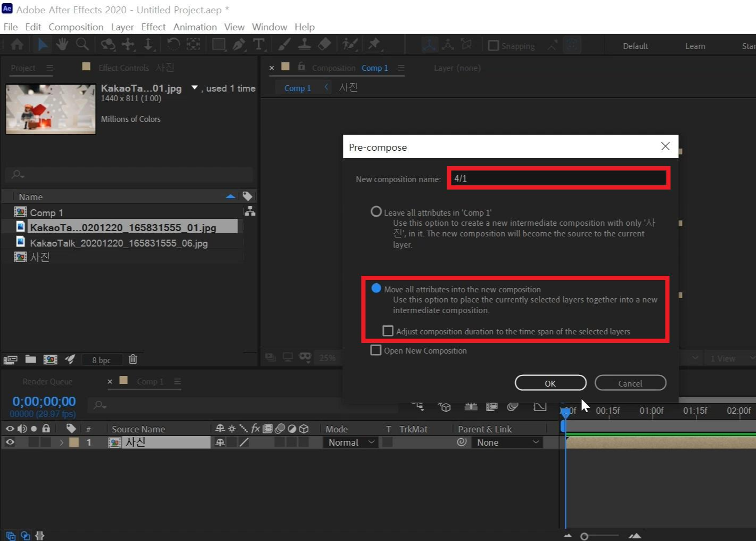This screenshot has width=756, height=541.
Task: Select the Clone Stamp tool
Action: pos(305,44)
